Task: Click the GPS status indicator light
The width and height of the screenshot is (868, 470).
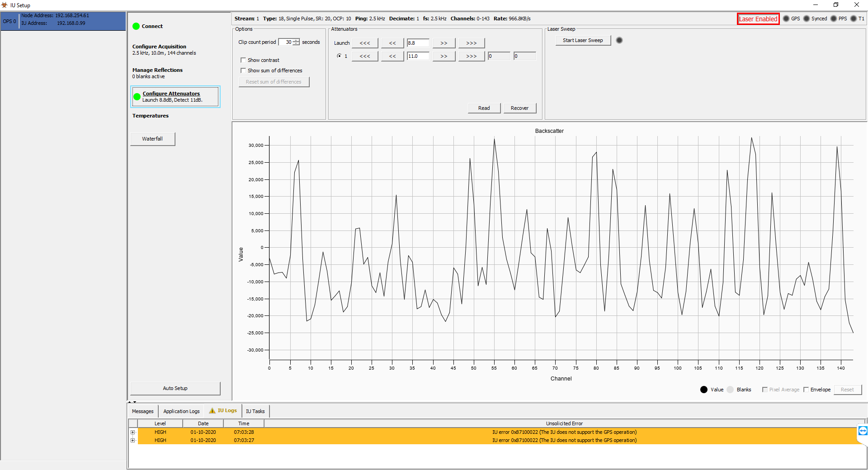Action: tap(786, 19)
